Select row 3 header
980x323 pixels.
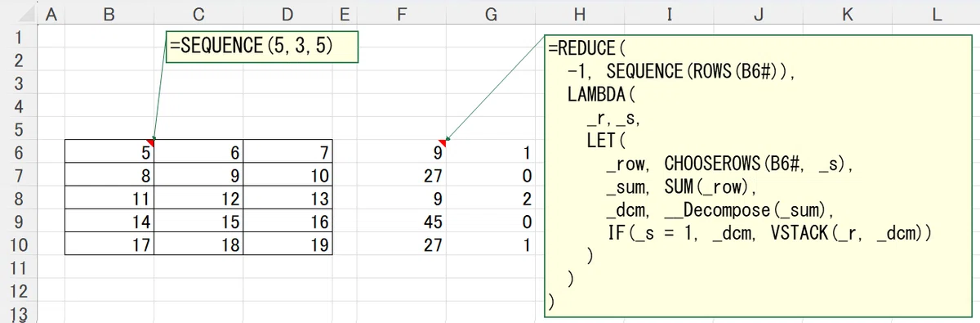pos(20,82)
